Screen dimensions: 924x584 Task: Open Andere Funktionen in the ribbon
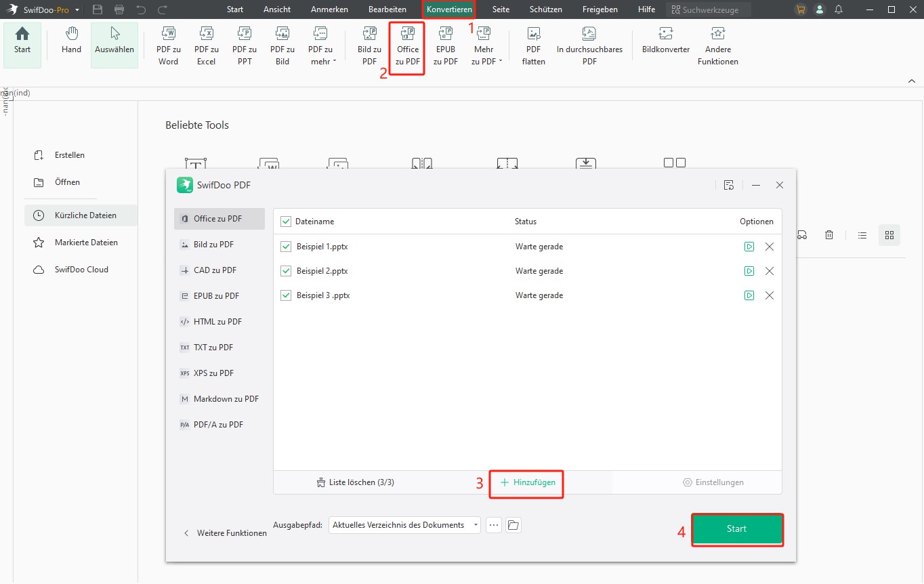pyautogui.click(x=718, y=46)
